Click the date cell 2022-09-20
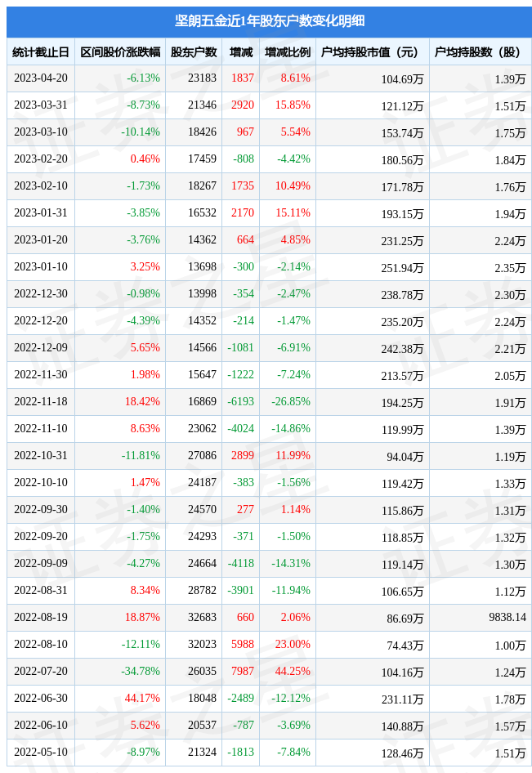532x773 pixels. (41, 536)
